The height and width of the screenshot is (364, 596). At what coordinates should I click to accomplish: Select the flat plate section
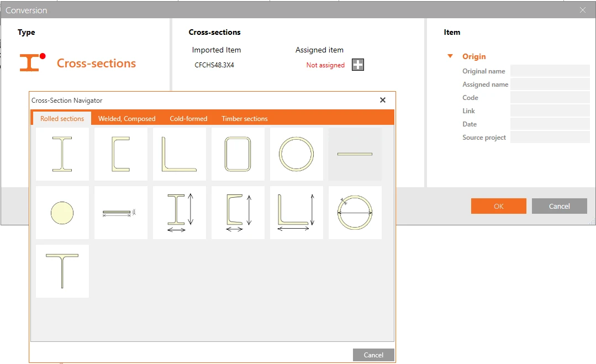[x=355, y=154]
